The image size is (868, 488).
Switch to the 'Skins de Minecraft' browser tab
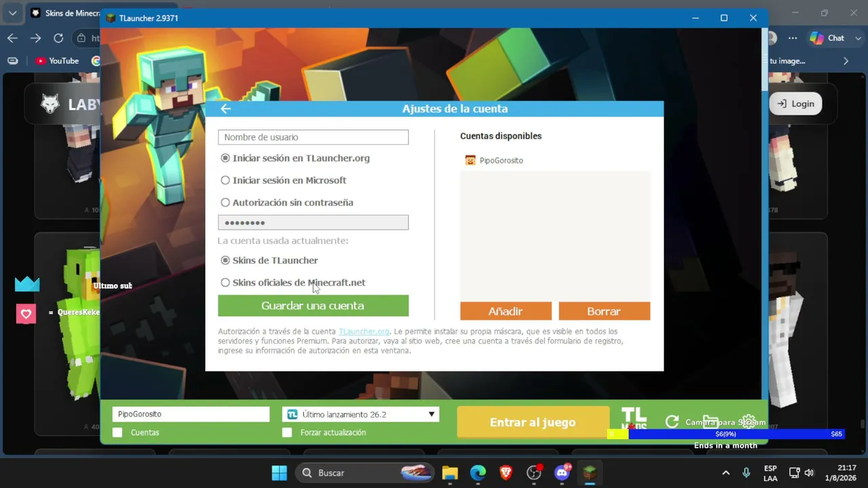64,13
